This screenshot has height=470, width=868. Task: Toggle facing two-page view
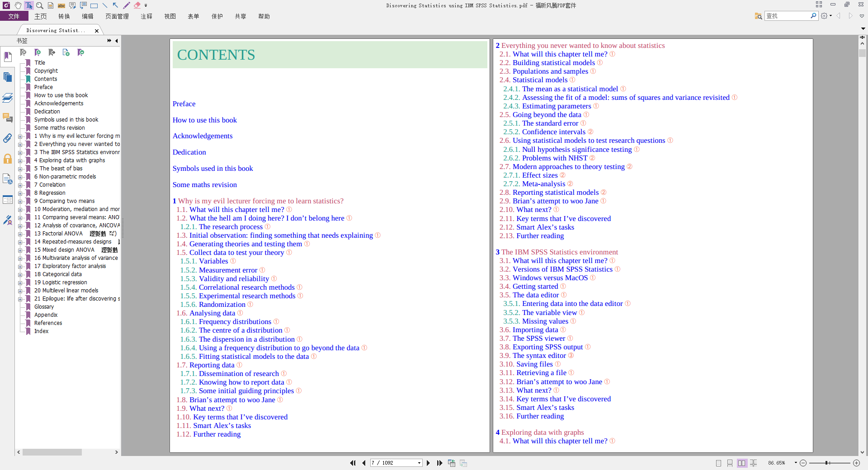click(742, 463)
